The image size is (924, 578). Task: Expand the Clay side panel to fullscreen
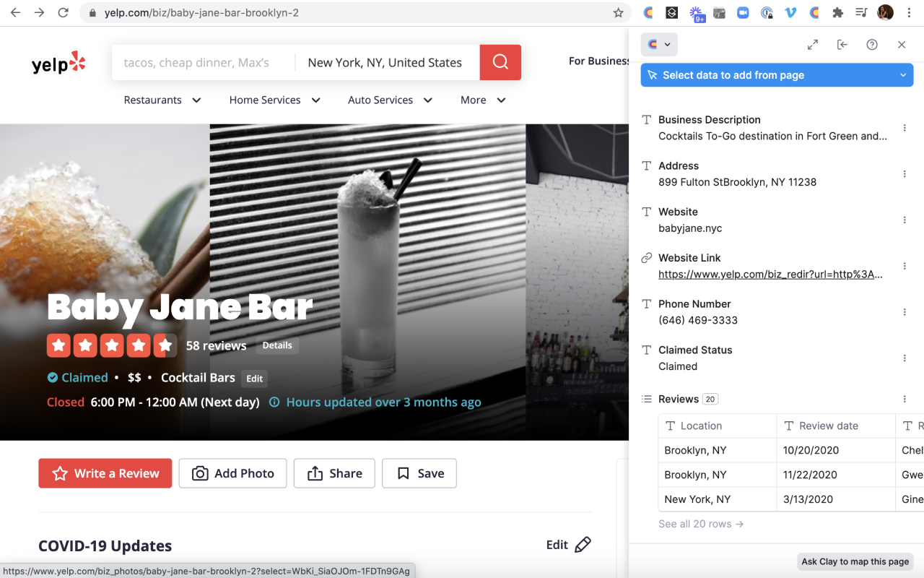[x=812, y=45]
